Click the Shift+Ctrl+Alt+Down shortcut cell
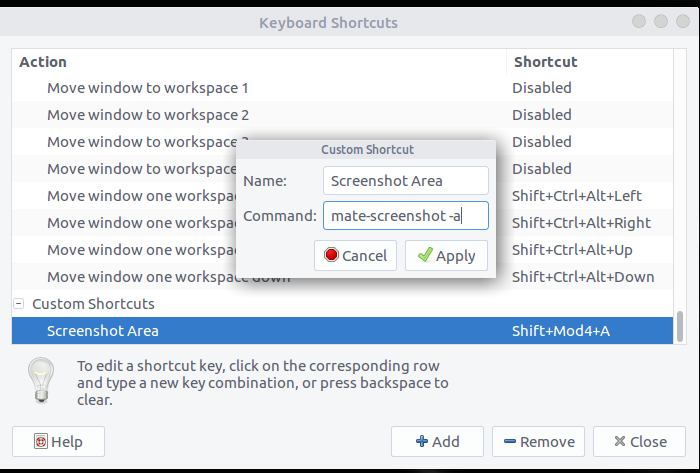The image size is (700, 473). [583, 277]
